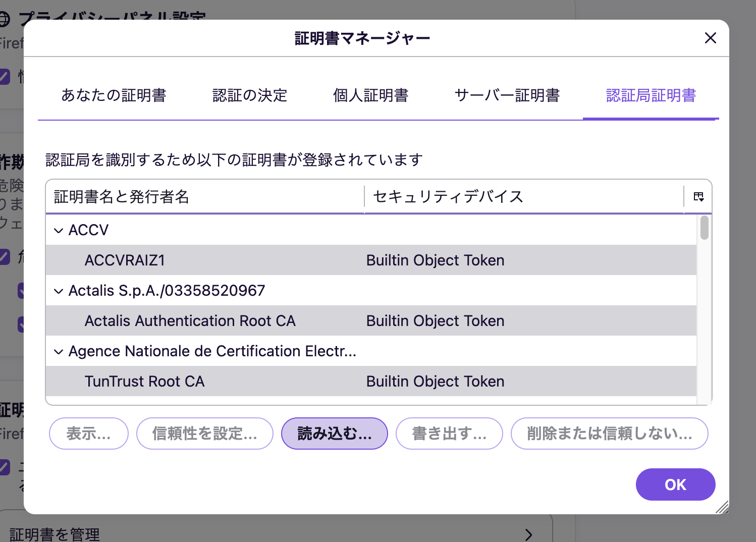Click the 証明書名と発行者名 column header
Image resolution: width=756 pixels, height=542 pixels.
205,197
